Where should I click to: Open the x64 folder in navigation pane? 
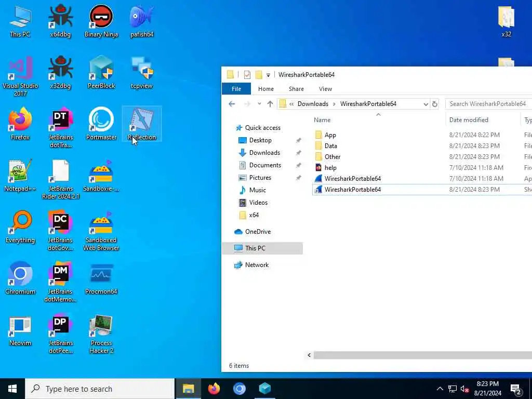point(254,215)
